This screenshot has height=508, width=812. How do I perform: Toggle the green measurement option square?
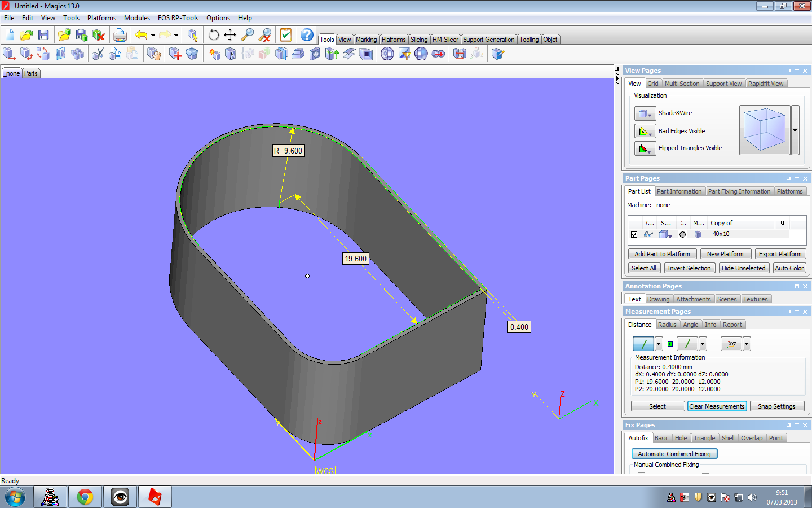click(x=670, y=344)
